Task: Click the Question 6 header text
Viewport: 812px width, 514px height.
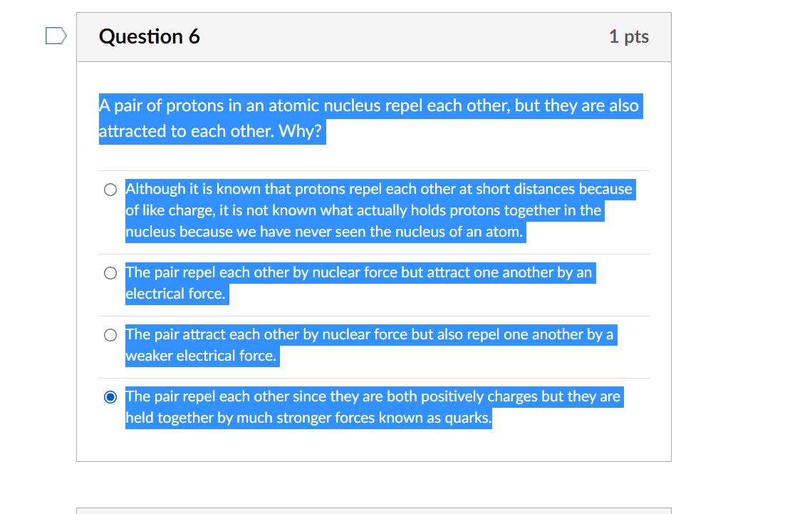Action: click(150, 36)
